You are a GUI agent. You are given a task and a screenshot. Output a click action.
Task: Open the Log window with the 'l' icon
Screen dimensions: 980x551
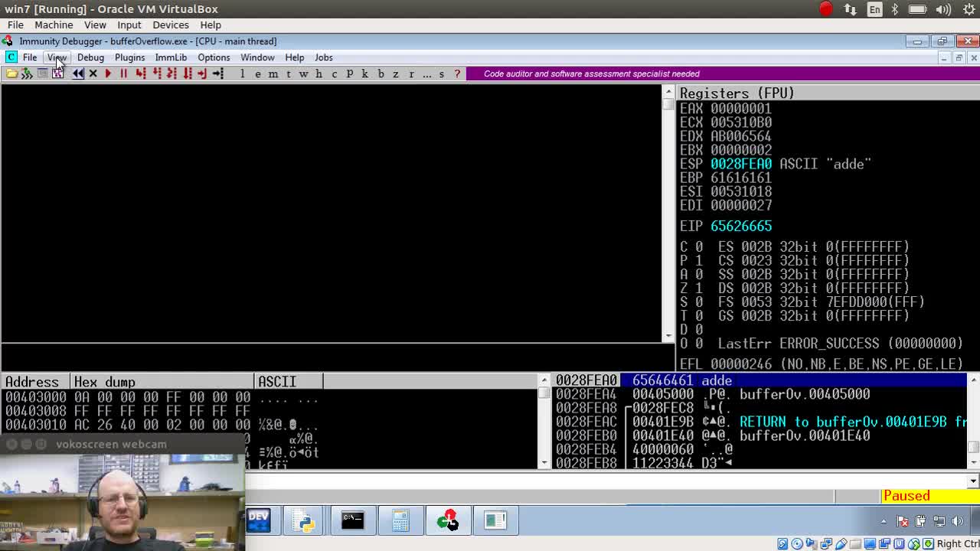242,73
